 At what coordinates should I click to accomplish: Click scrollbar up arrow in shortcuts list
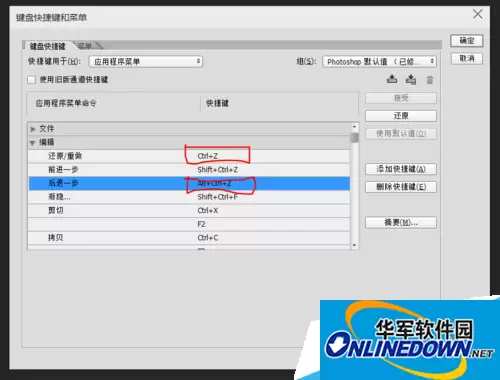[354, 127]
